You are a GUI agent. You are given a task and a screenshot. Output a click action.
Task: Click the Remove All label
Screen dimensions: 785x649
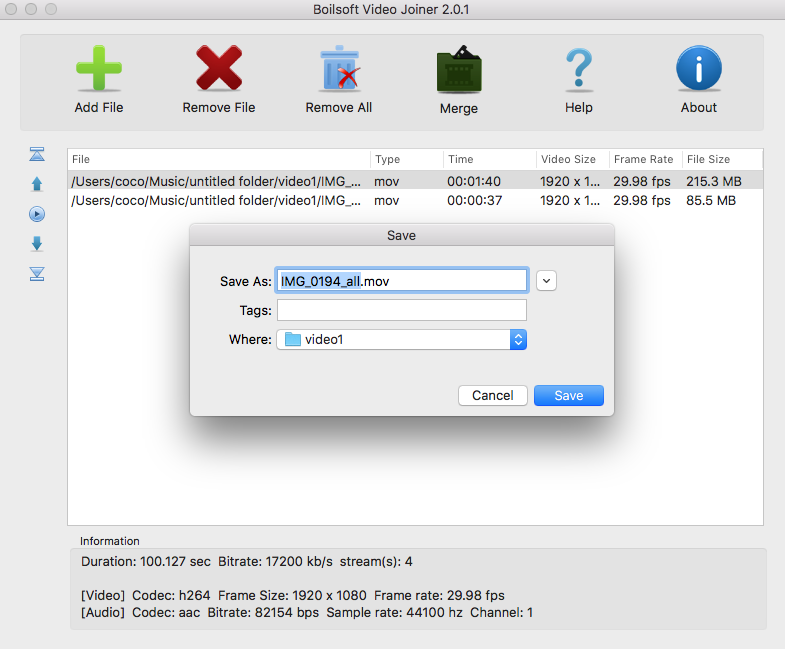339,108
